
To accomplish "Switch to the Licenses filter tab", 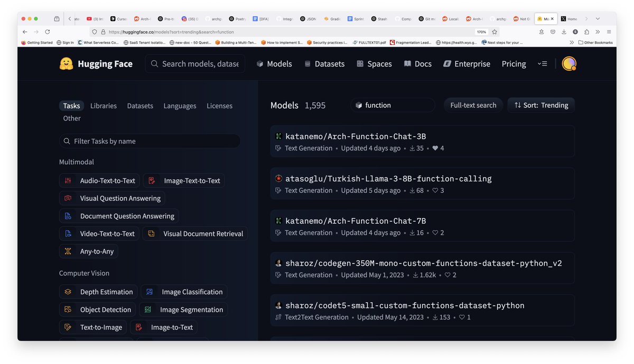I will [219, 106].
